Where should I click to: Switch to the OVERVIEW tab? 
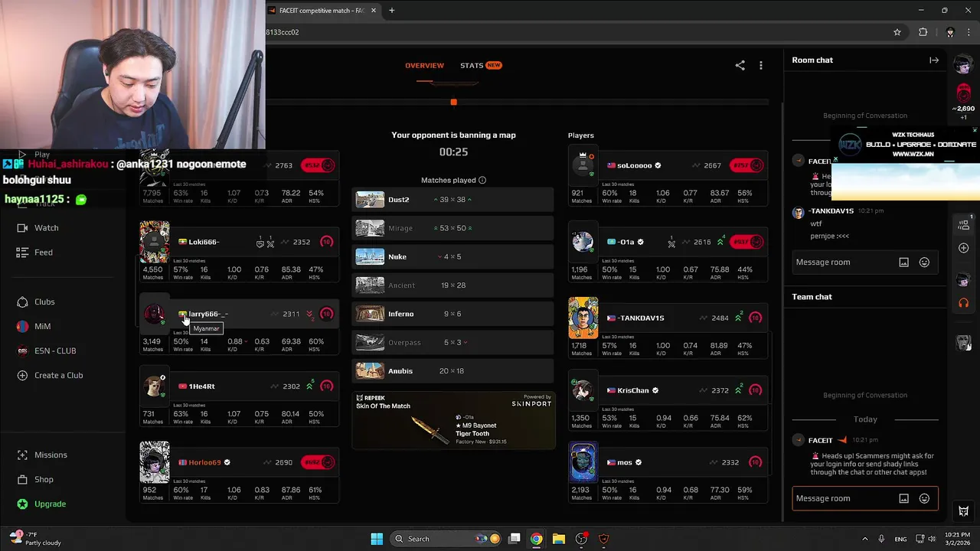click(424, 66)
